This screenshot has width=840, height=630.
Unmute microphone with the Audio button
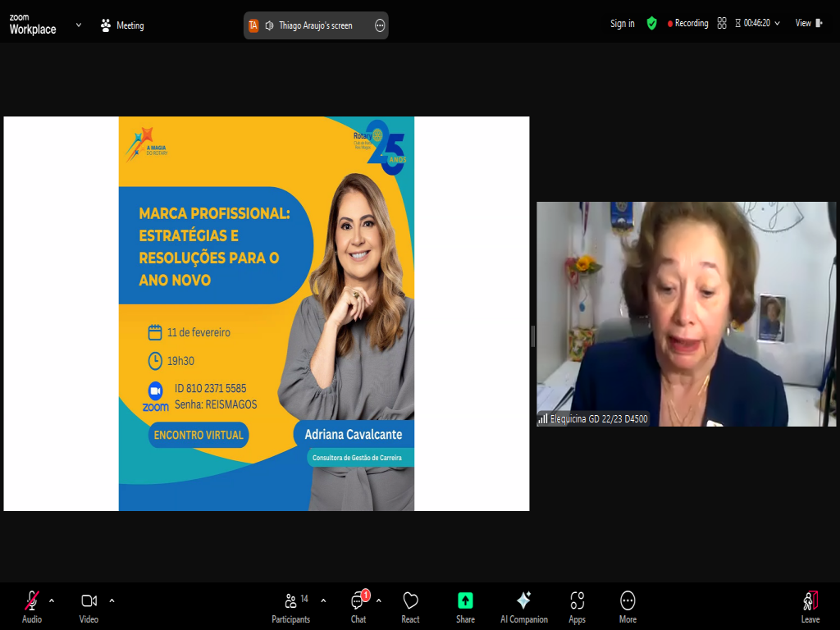click(31, 606)
